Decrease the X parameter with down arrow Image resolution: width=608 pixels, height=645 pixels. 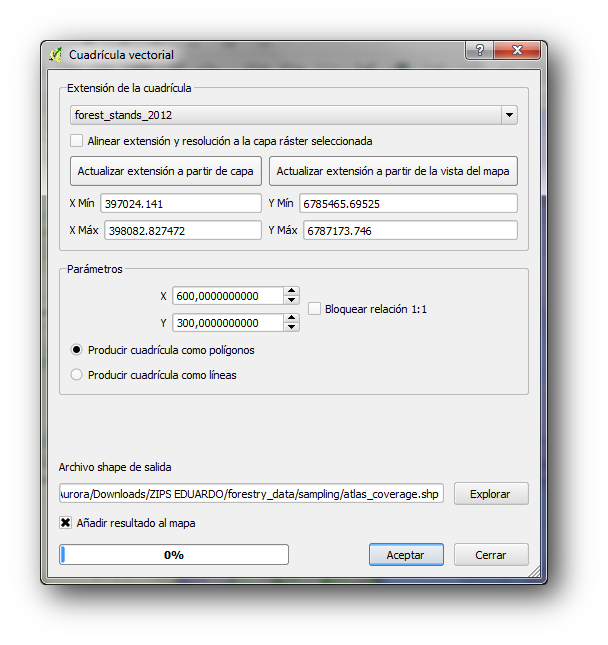pos(291,300)
